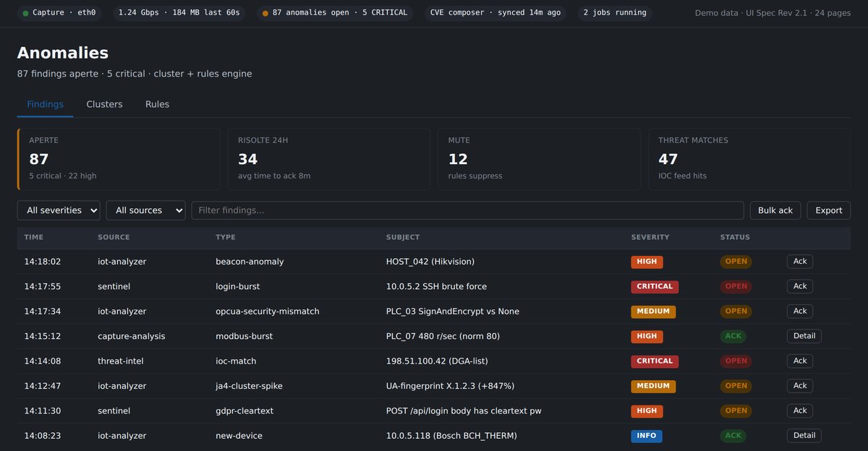Viewport: 868px width, 451px height.
Task: Sort by the SOURCE column header
Action: click(x=114, y=237)
